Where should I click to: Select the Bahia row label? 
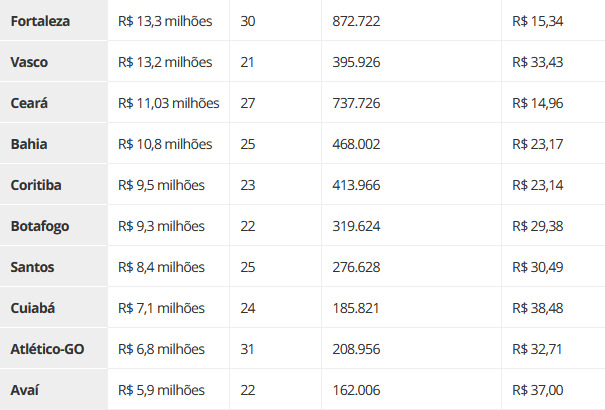pyautogui.click(x=53, y=144)
